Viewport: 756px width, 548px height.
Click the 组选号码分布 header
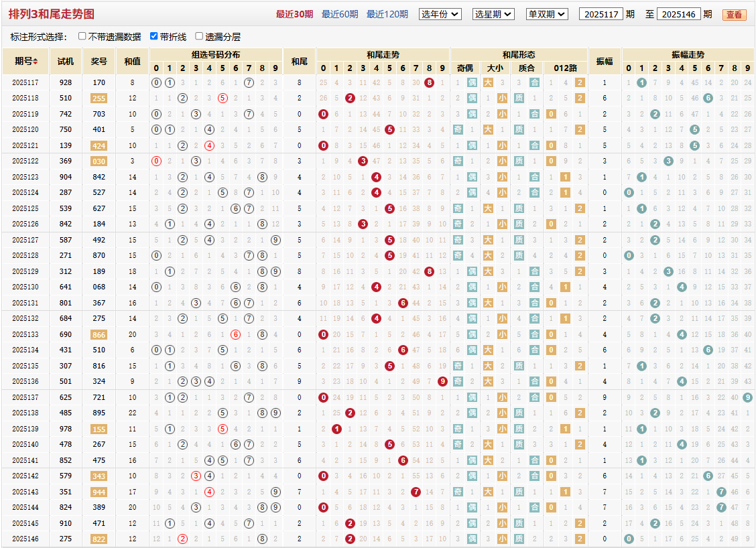(x=216, y=55)
